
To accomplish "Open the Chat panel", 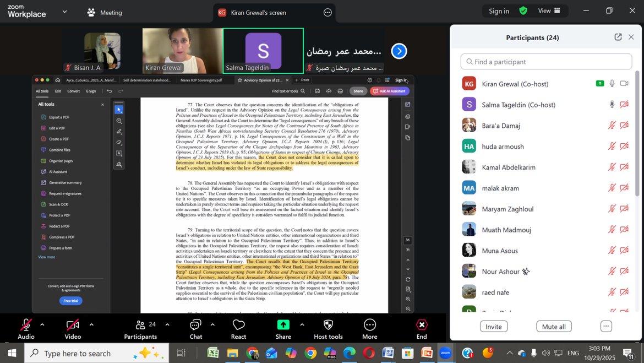I will tap(195, 325).
